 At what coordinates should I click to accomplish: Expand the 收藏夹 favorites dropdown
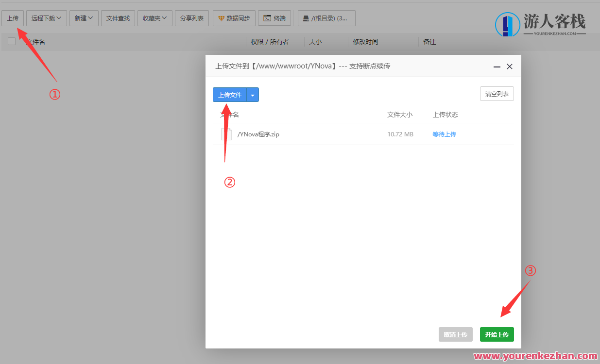pyautogui.click(x=154, y=18)
